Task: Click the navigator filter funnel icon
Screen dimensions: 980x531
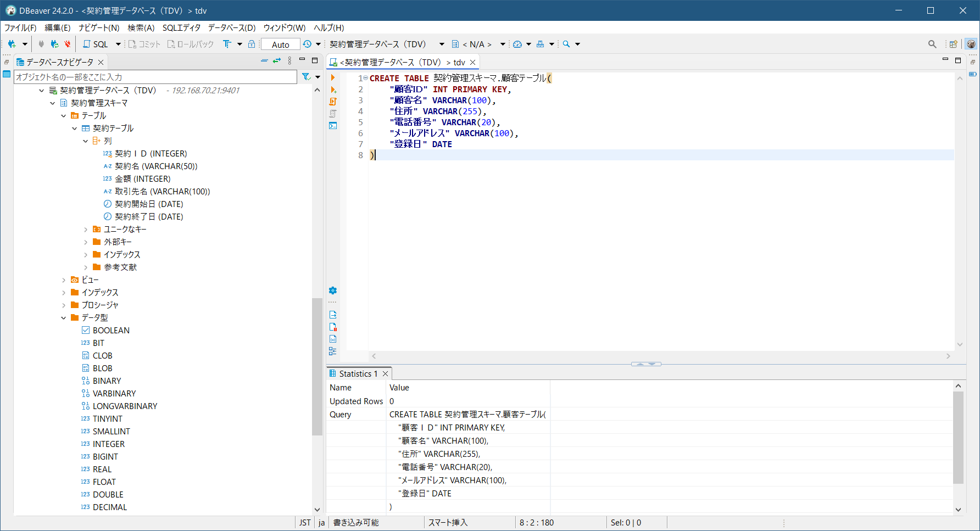Action: tap(307, 77)
